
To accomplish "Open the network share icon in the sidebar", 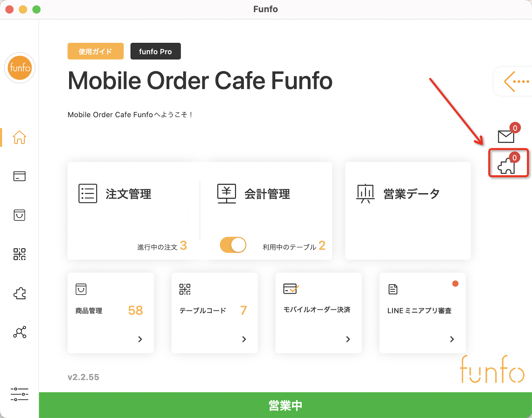I will (20, 332).
